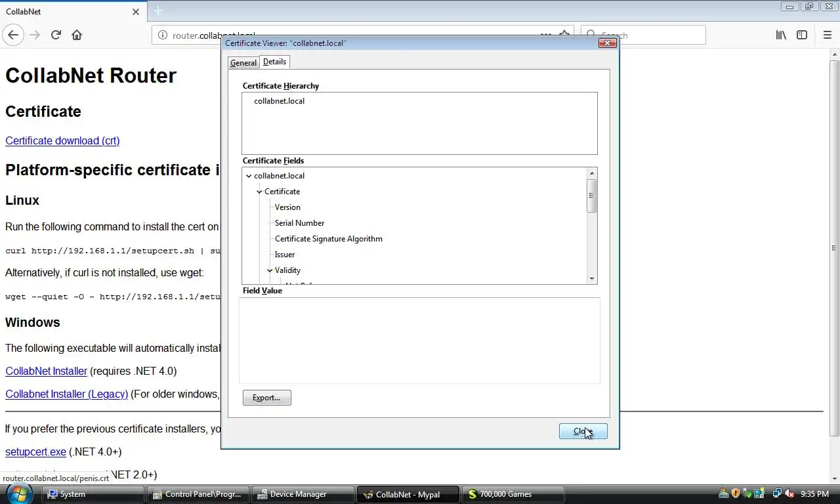Open the Windows Update tray icon

coord(723,493)
